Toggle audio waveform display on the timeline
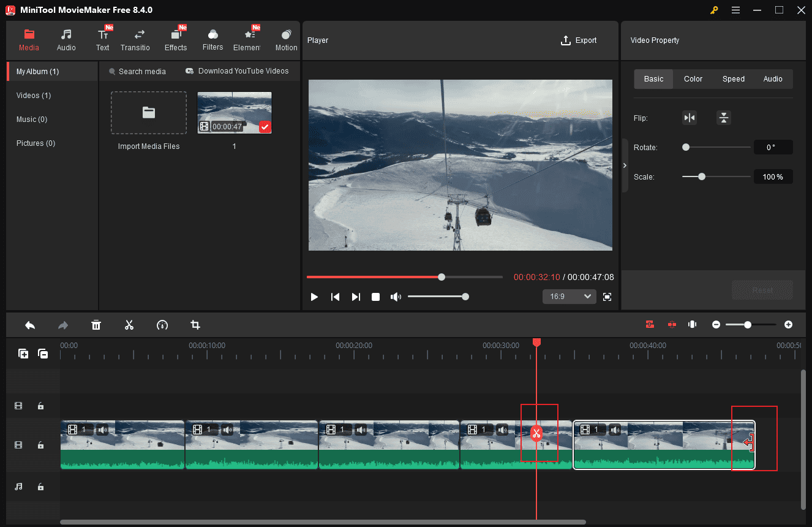 pos(692,324)
